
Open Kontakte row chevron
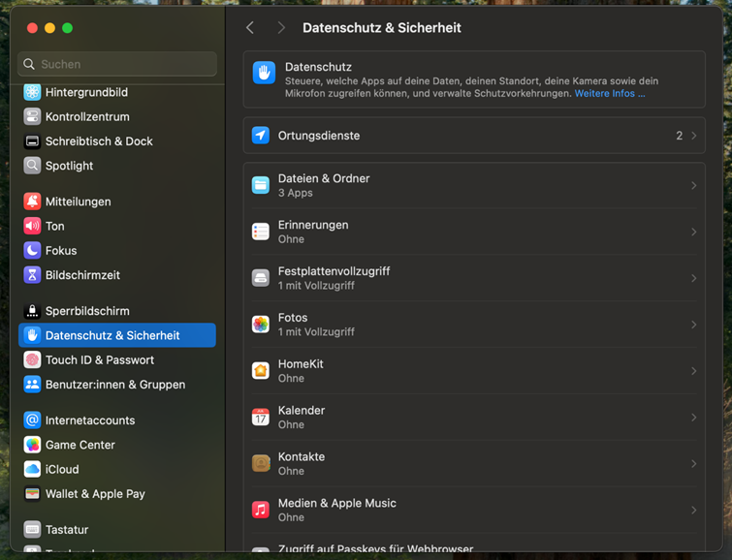coord(694,463)
